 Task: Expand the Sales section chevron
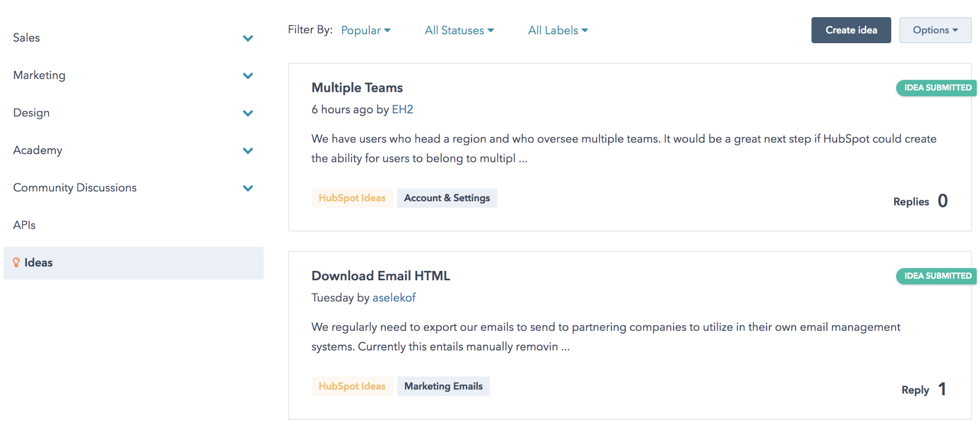click(x=248, y=38)
